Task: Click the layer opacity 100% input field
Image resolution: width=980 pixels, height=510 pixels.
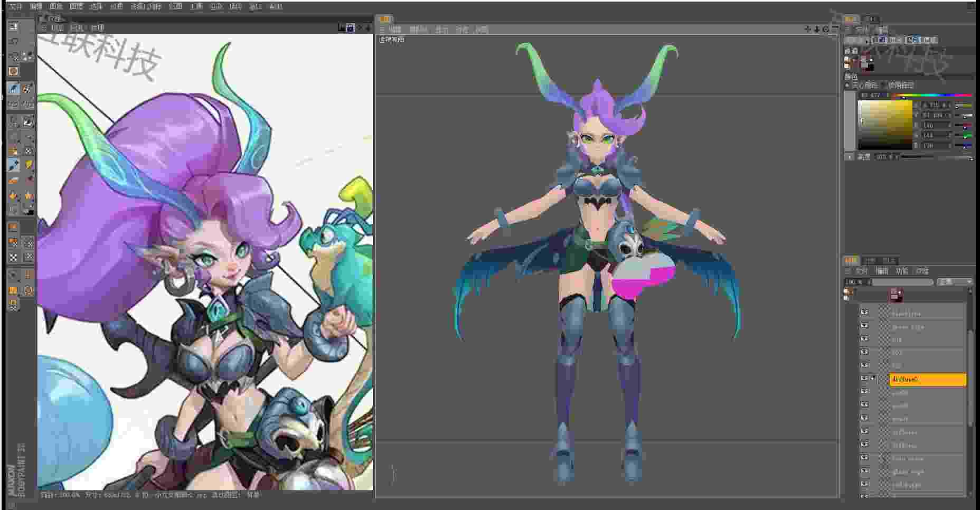Action: click(x=857, y=282)
